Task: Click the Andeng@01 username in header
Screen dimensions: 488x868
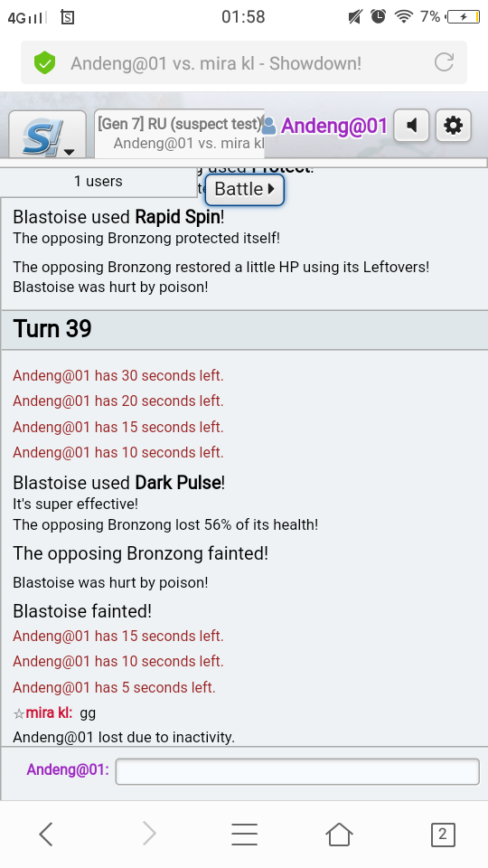Action: (x=334, y=127)
